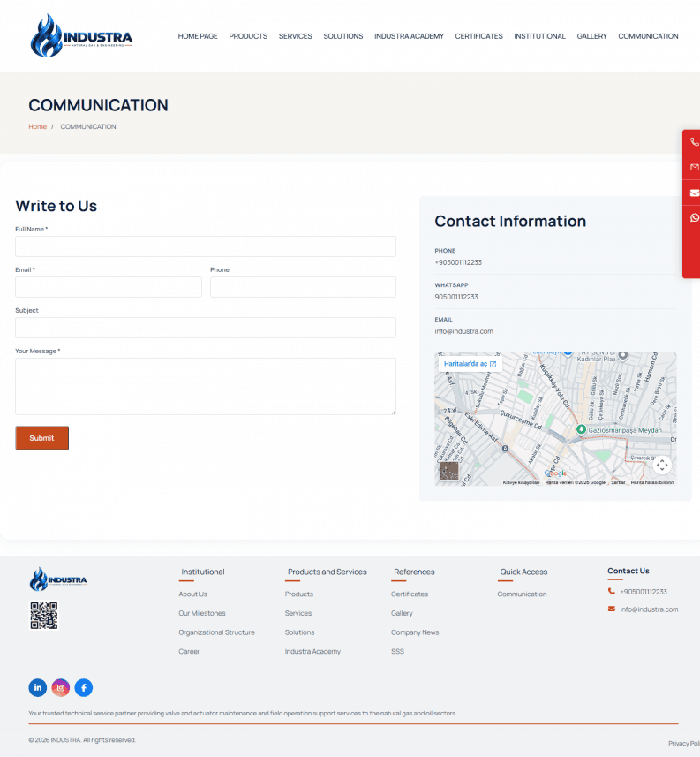
Task: Click footer email icon beside info@industra.com
Action: click(x=611, y=609)
